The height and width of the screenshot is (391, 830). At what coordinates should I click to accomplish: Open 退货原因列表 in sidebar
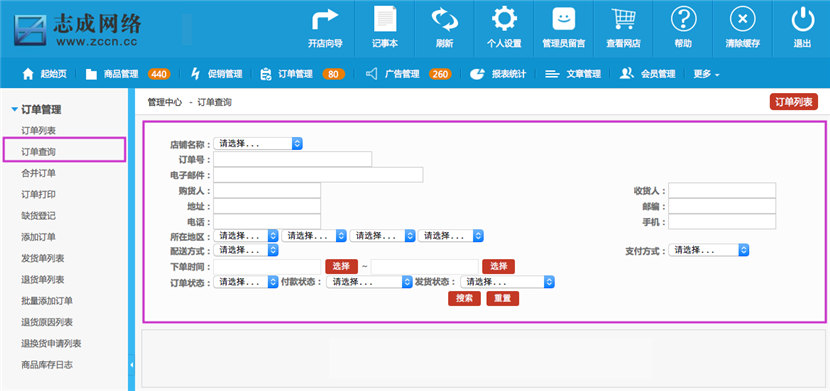[47, 322]
